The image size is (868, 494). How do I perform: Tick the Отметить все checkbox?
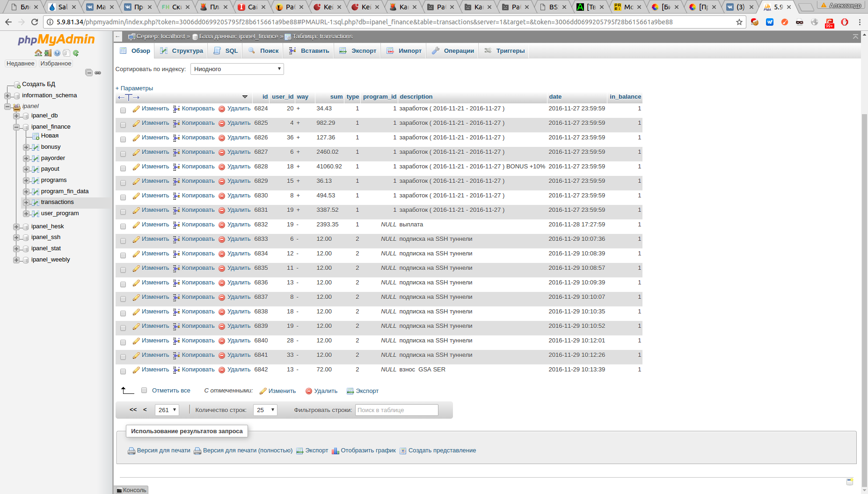[144, 390]
